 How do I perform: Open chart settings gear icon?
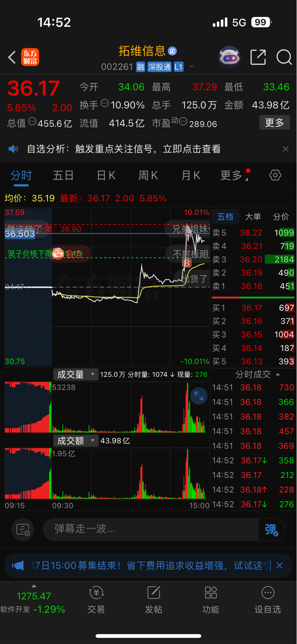coord(275,175)
